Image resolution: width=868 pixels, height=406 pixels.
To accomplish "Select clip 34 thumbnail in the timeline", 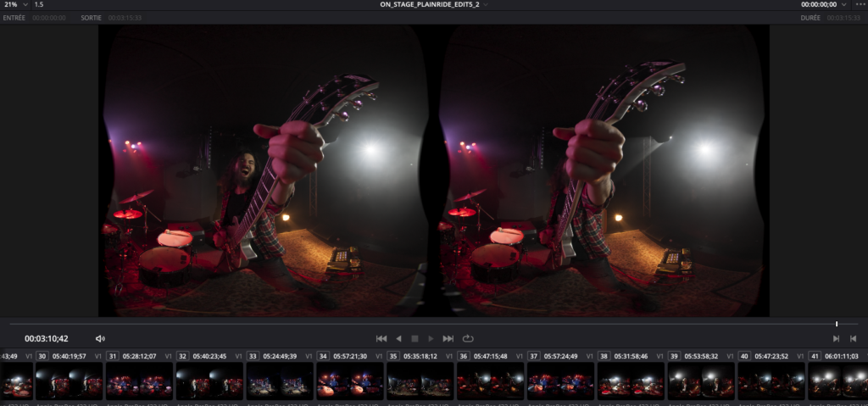I will [350, 381].
